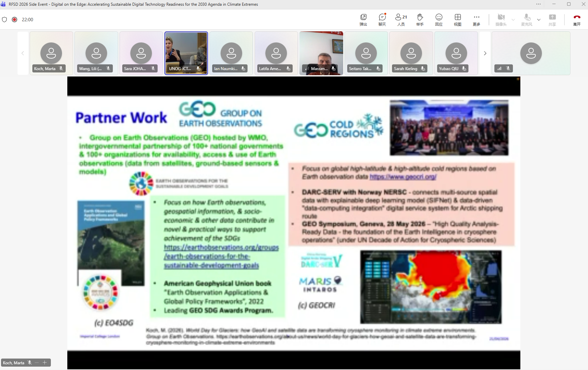Stop the recording indicator
588x370 pixels.
click(x=14, y=20)
